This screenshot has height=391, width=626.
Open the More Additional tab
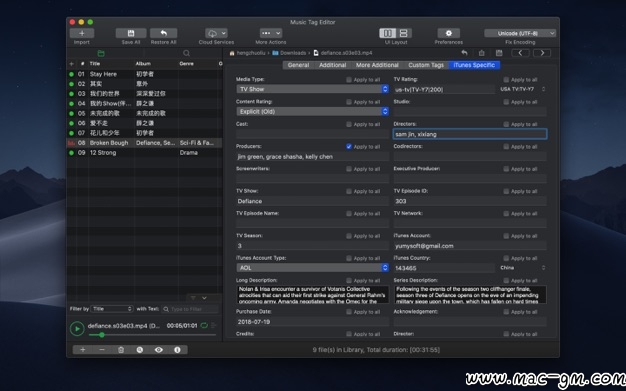pyautogui.click(x=377, y=65)
